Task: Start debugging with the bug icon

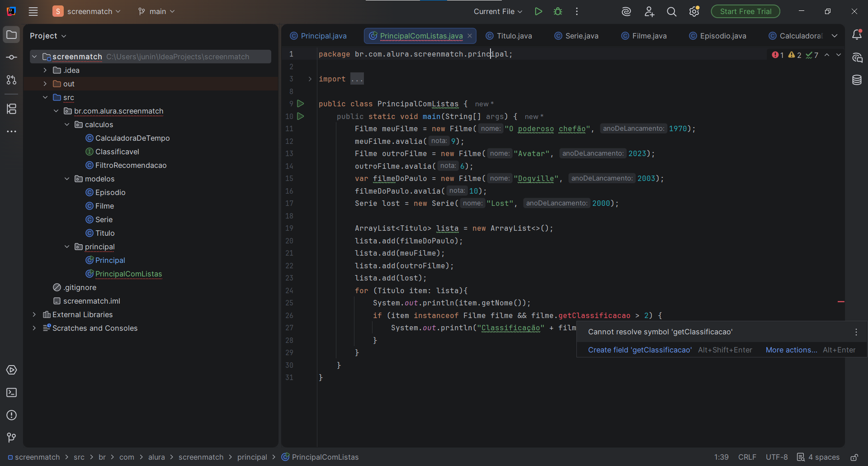Action: point(558,11)
